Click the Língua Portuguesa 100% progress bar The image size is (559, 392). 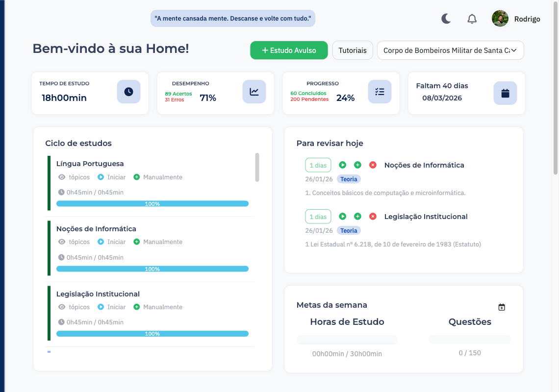(152, 204)
